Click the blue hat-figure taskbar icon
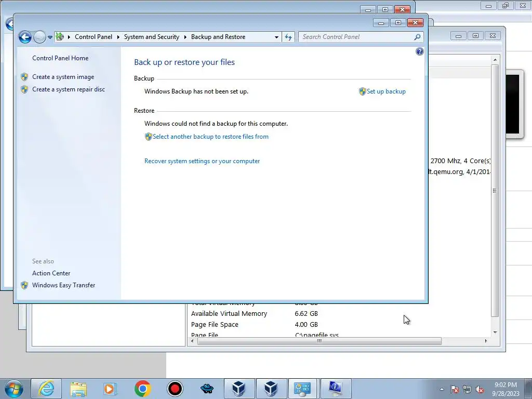Image resolution: width=532 pixels, height=399 pixels. [x=207, y=389]
